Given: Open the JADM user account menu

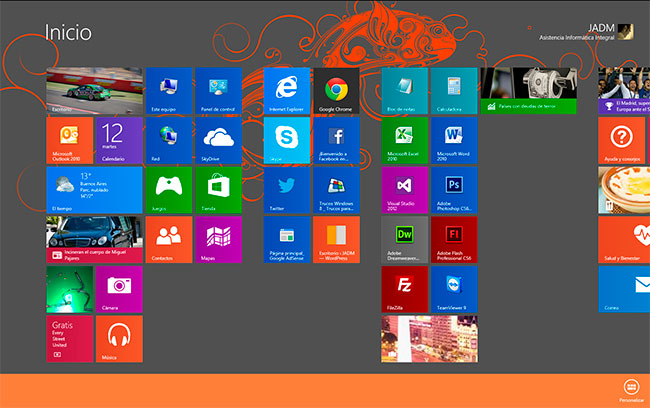Looking at the screenshot, I should pos(587,32).
